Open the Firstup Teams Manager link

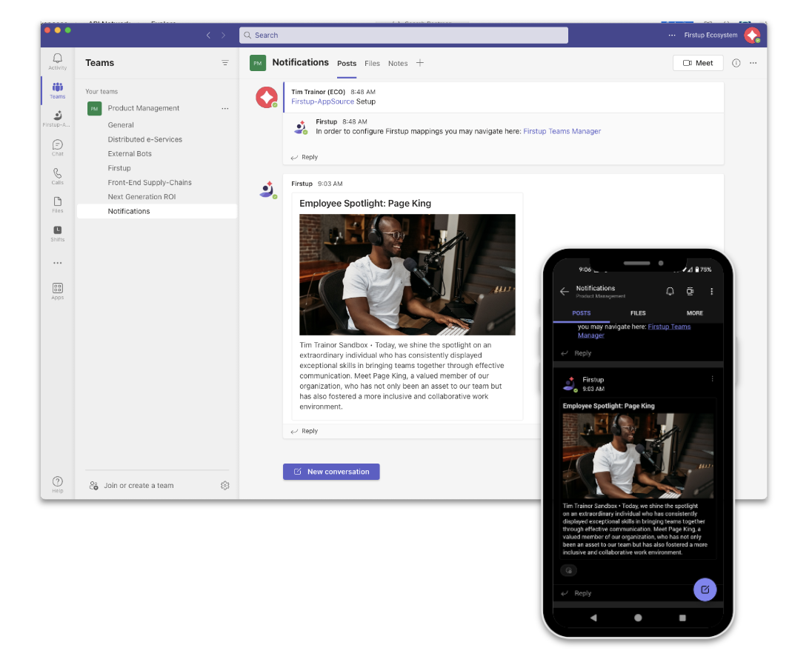[562, 132]
